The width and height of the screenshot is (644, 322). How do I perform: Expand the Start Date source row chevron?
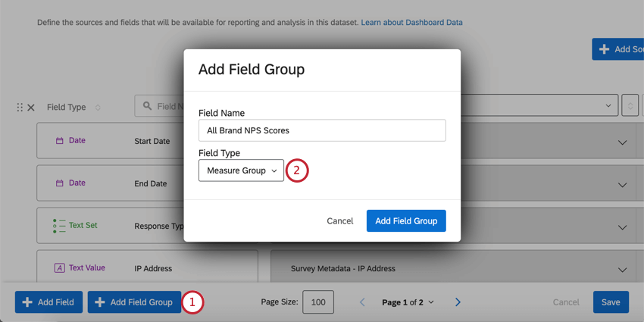tap(623, 142)
